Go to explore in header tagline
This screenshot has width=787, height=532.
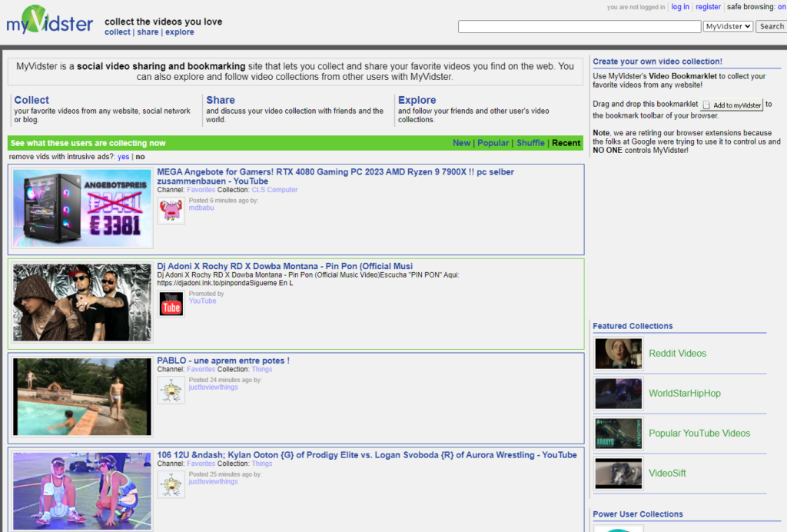click(180, 32)
